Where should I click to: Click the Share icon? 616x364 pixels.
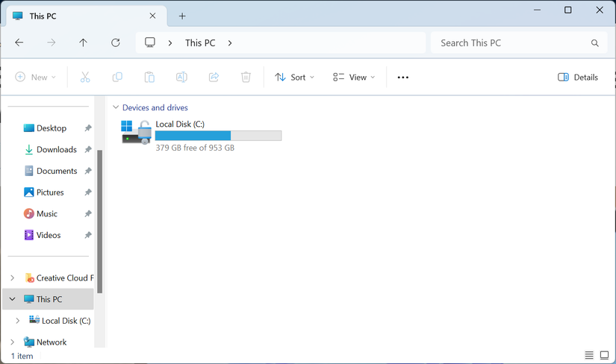click(214, 77)
